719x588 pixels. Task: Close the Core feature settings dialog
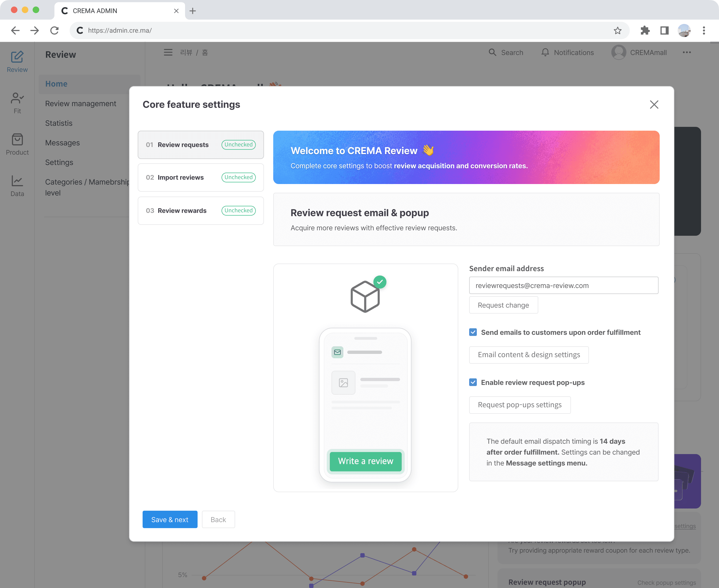click(654, 105)
